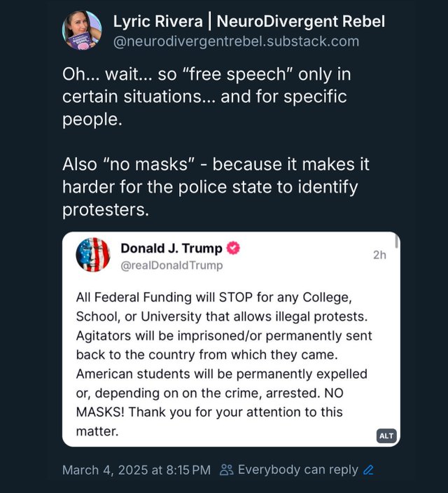The image size is (448, 493).
Task: Open the Lyric Rivera | NeuroDivergent Rebel name
Action: pos(249,22)
